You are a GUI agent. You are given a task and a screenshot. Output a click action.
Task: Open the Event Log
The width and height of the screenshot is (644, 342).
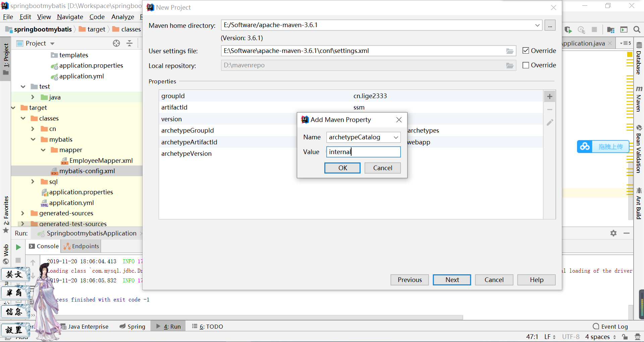tap(610, 327)
